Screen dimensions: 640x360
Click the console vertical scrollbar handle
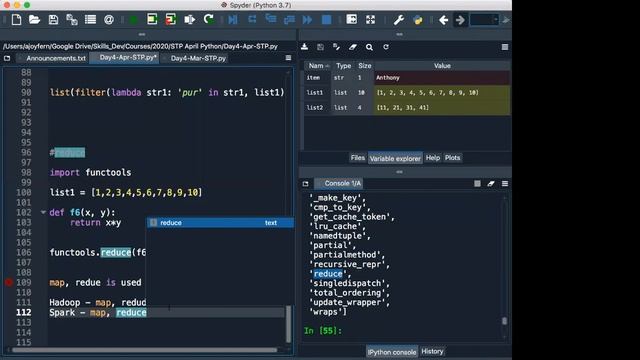[x=504, y=321]
